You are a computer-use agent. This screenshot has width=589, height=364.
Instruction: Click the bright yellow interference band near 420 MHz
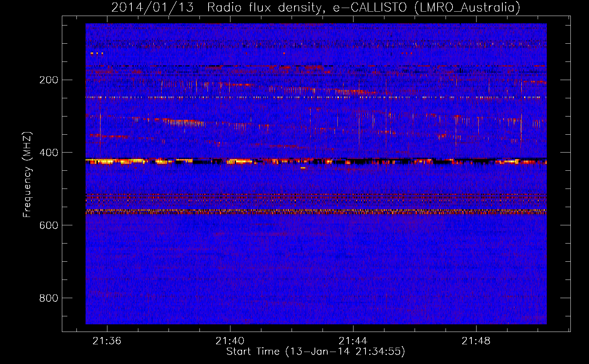(x=316, y=161)
